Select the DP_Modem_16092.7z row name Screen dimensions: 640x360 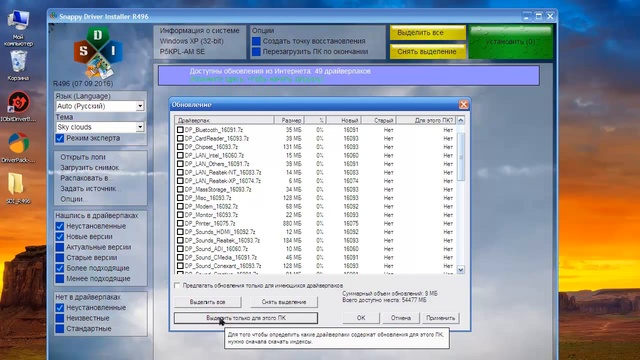[x=211, y=207]
